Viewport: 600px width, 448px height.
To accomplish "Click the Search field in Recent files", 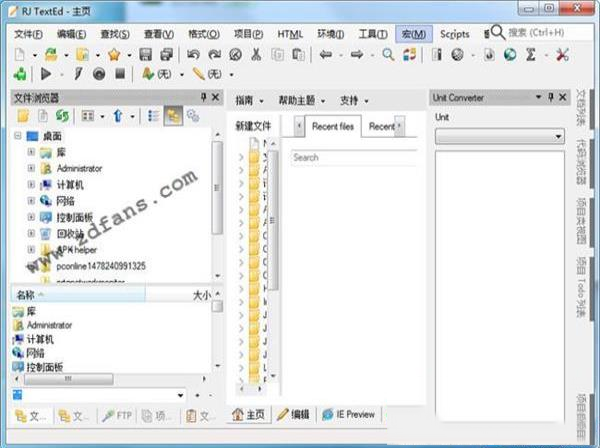I will click(x=350, y=157).
